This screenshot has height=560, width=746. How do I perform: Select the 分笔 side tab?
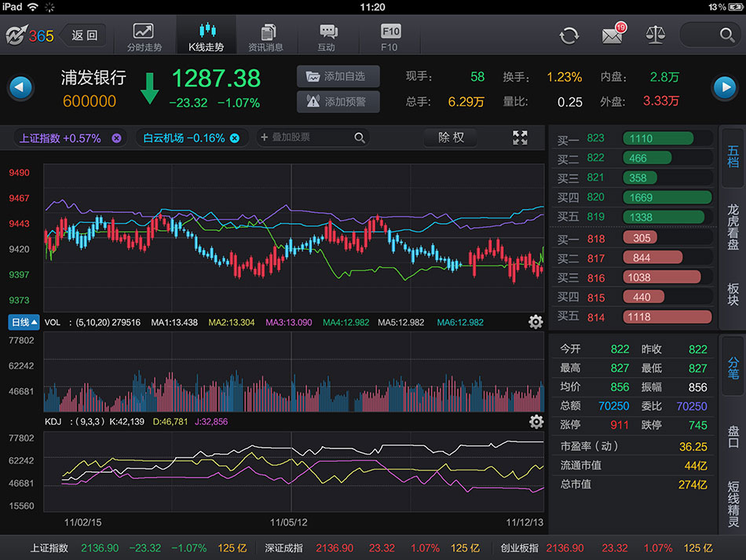pos(733,368)
